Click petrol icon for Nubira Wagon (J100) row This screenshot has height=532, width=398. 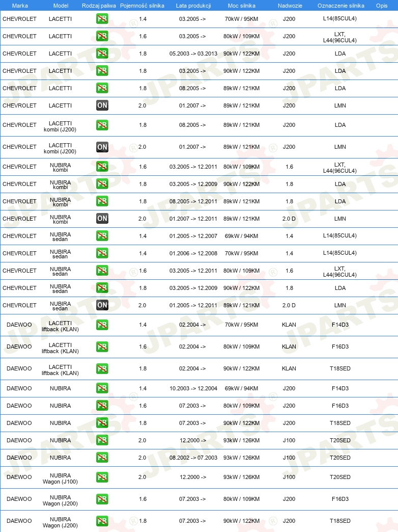click(102, 477)
